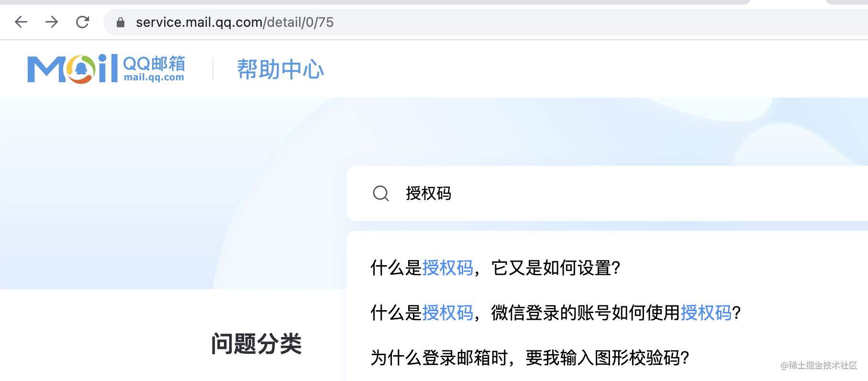Click the browser forward arrow
This screenshot has width=868, height=381.
52,22
